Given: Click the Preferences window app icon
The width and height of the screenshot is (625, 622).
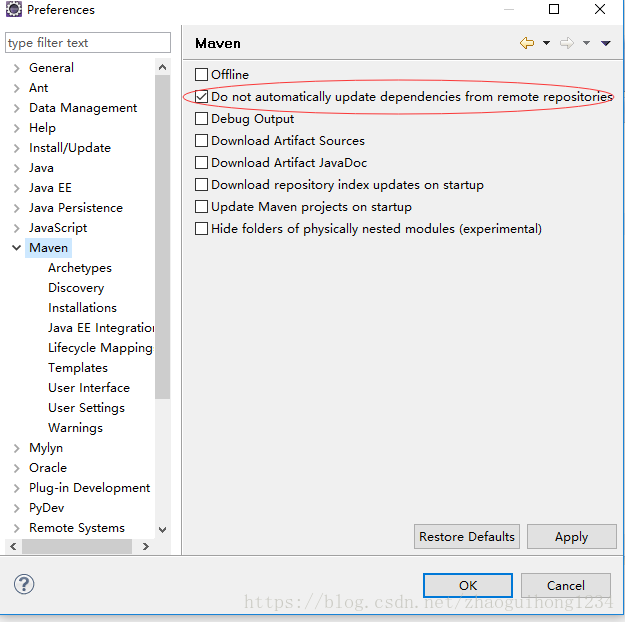Looking at the screenshot, I should (14, 9).
